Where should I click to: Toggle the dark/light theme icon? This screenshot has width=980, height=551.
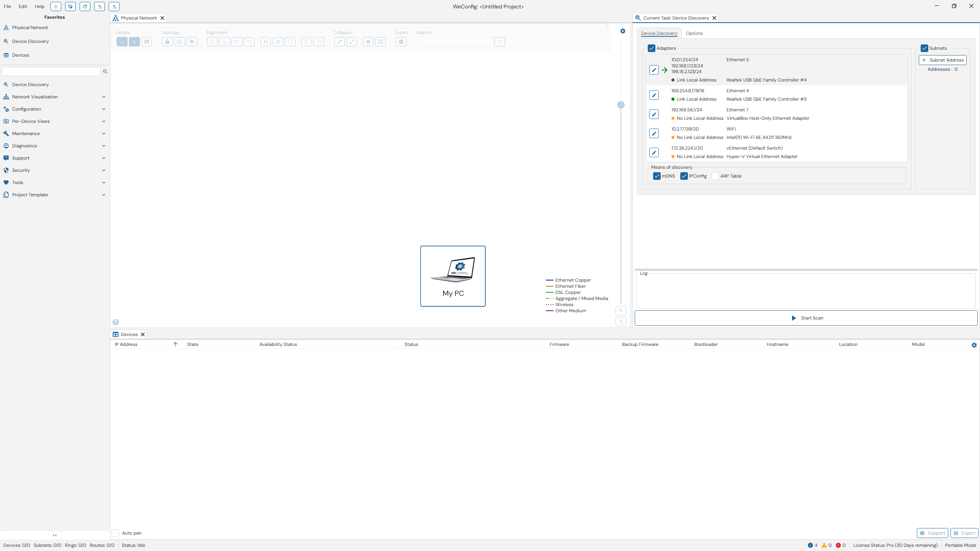pyautogui.click(x=70, y=7)
